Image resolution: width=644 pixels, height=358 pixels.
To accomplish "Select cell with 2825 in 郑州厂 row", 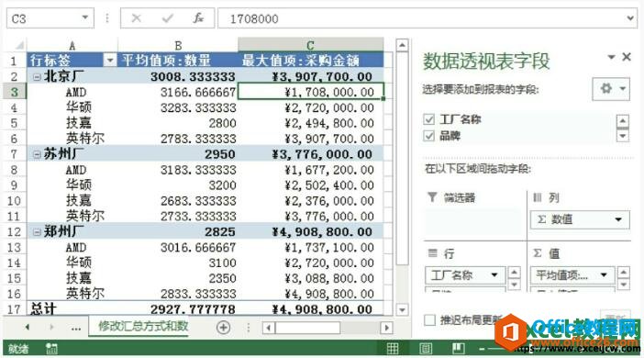I will click(x=178, y=232).
